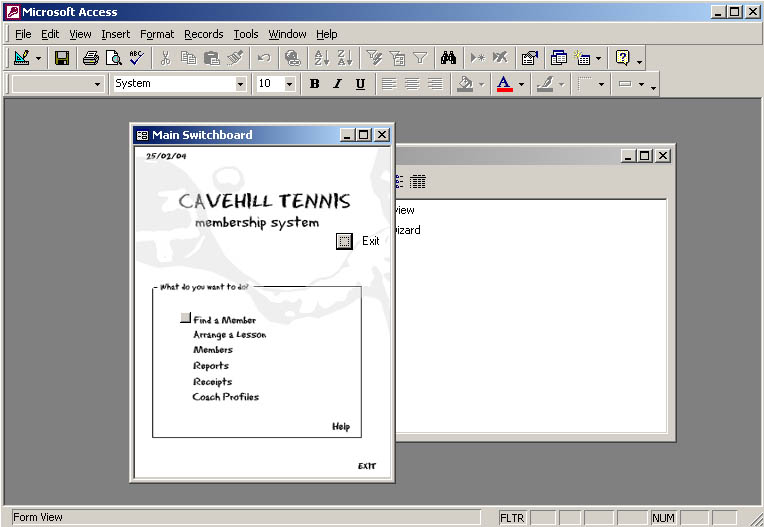
Task: Select Members option in switchboard
Action: 213,350
